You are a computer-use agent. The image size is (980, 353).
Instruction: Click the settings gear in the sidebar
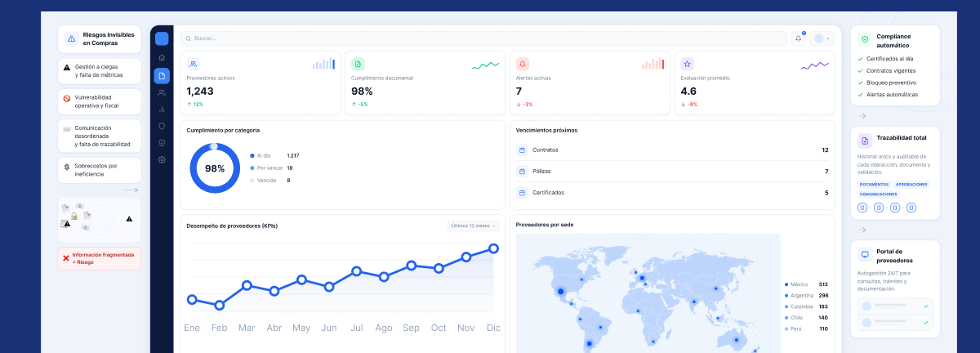[162, 159]
